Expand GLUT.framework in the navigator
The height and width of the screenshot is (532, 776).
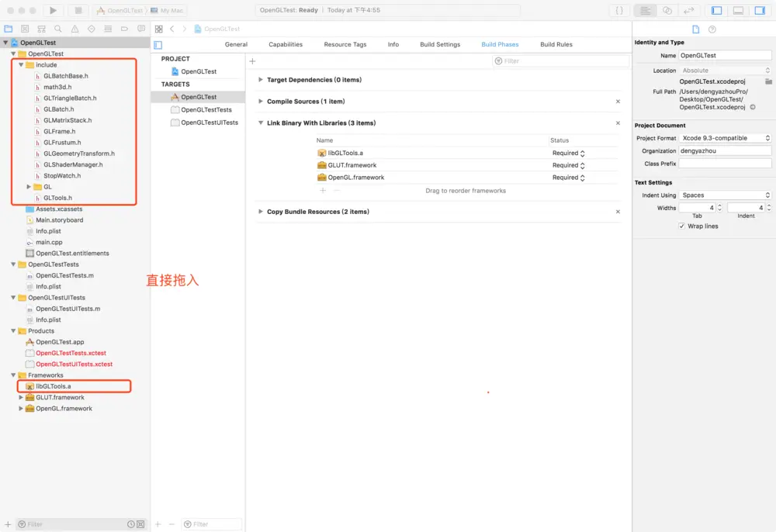pos(21,398)
